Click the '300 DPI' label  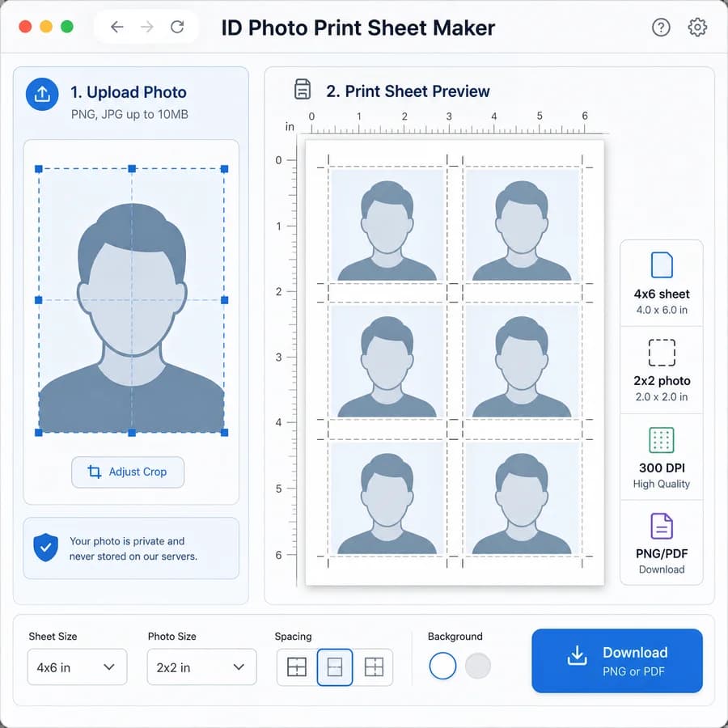pos(662,468)
